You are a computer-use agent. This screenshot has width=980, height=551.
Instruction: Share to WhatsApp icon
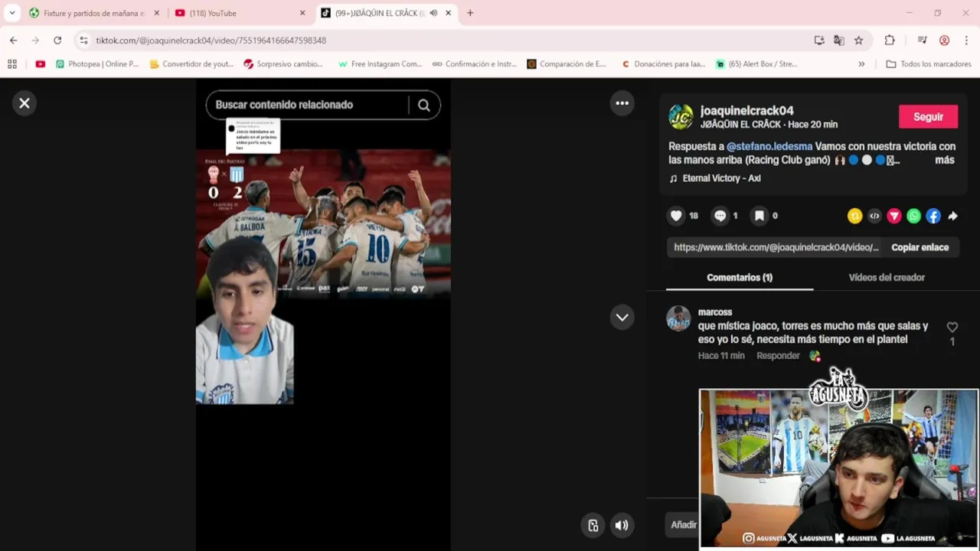click(913, 217)
